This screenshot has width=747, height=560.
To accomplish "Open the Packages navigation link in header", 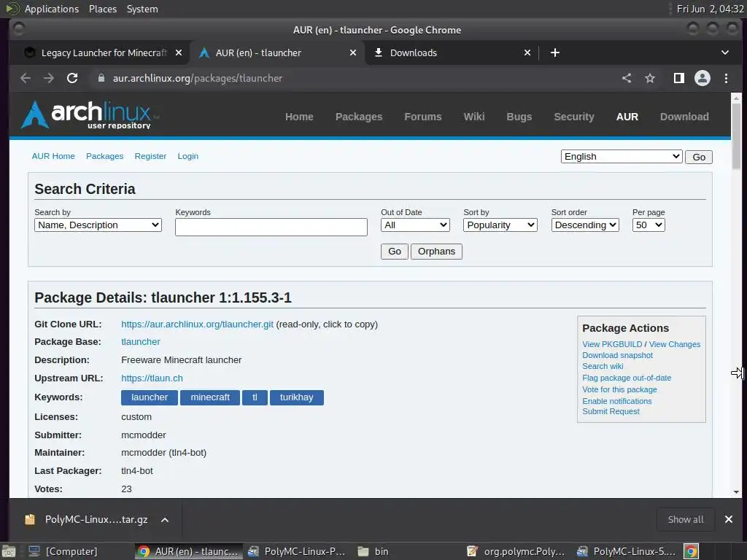I will (x=359, y=117).
